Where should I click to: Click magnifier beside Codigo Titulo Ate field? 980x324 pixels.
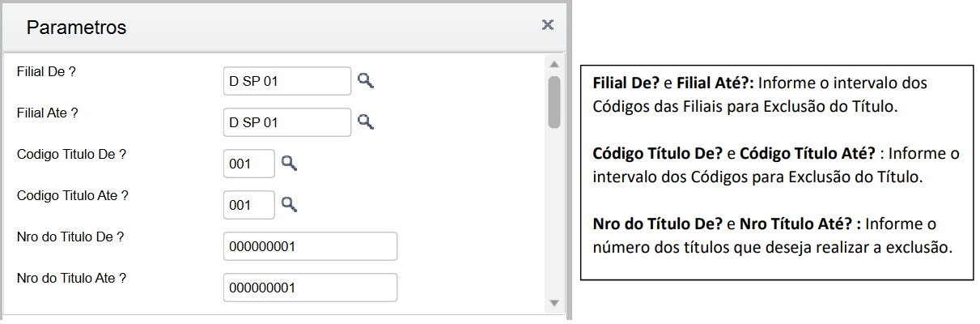pos(289,204)
